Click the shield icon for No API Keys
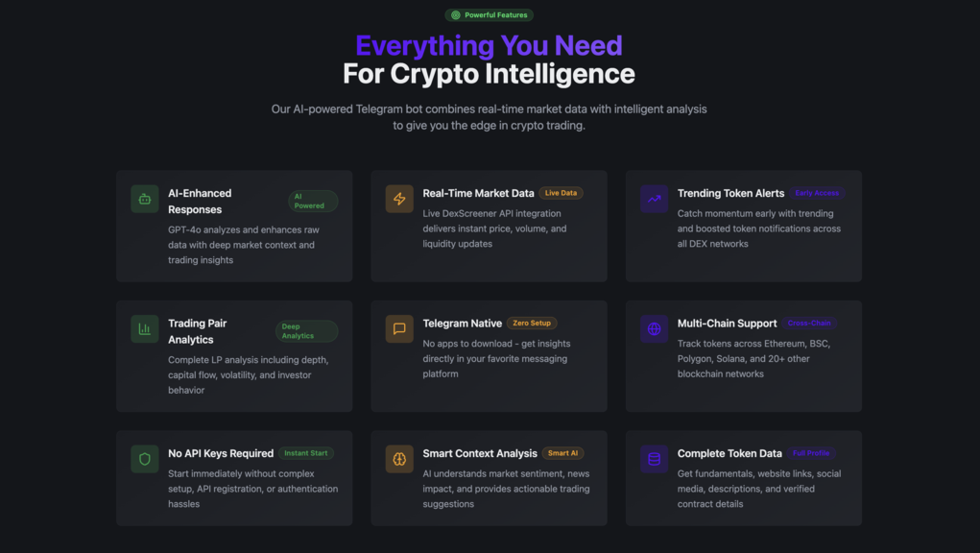Screen dimensions: 980x553 [144, 459]
